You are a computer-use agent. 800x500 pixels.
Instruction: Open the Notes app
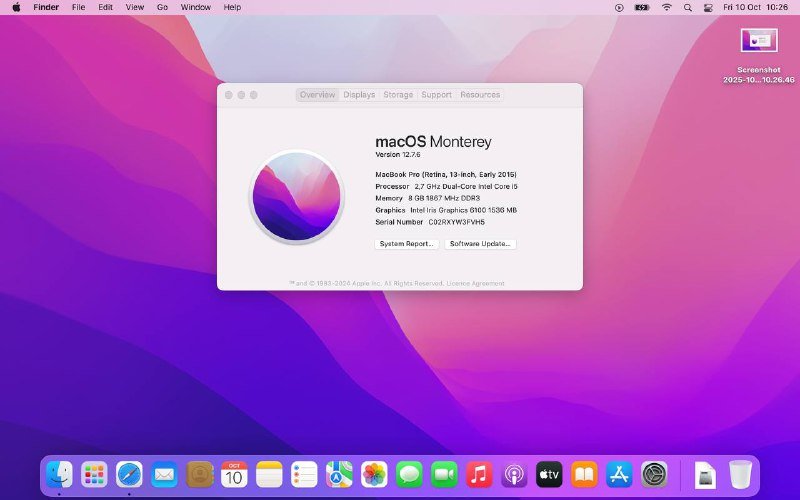click(x=269, y=474)
